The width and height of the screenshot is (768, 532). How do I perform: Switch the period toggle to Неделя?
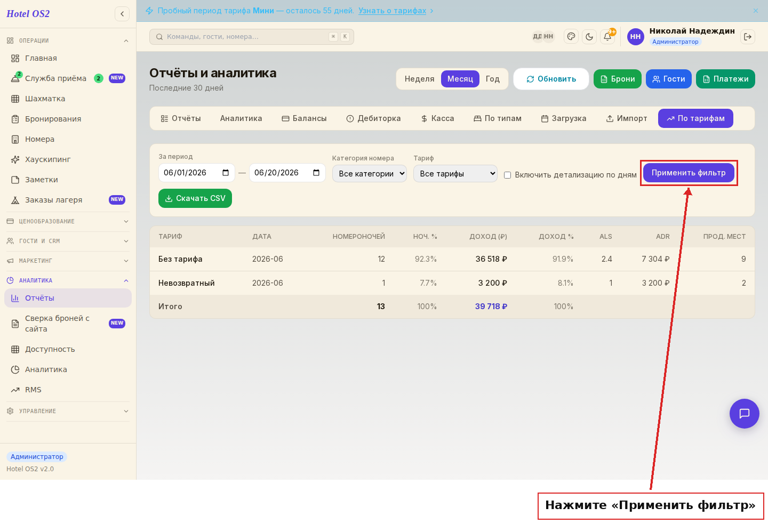pyautogui.click(x=419, y=79)
